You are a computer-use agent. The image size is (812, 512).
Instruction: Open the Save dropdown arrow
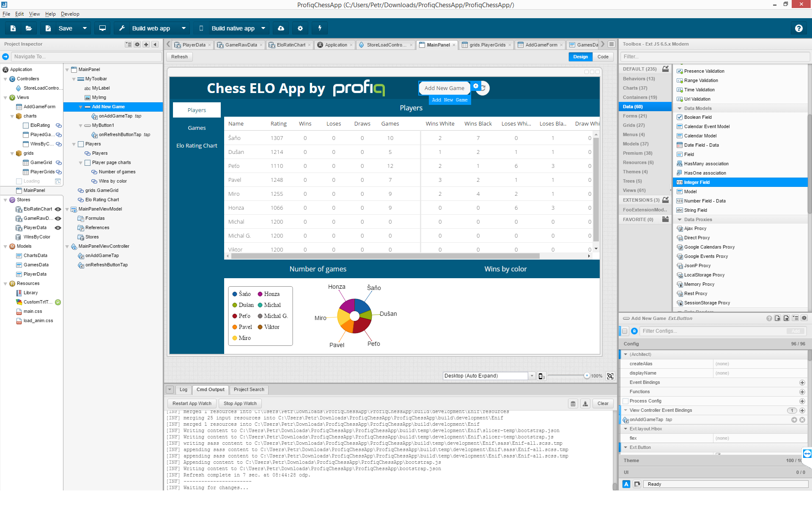[x=85, y=28]
